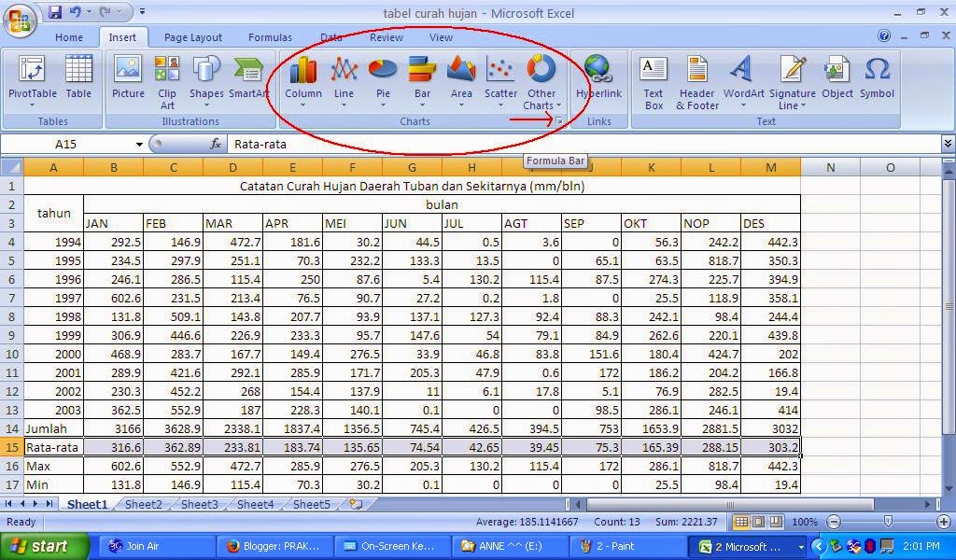Switch to Page Break Preview view

tap(775, 522)
